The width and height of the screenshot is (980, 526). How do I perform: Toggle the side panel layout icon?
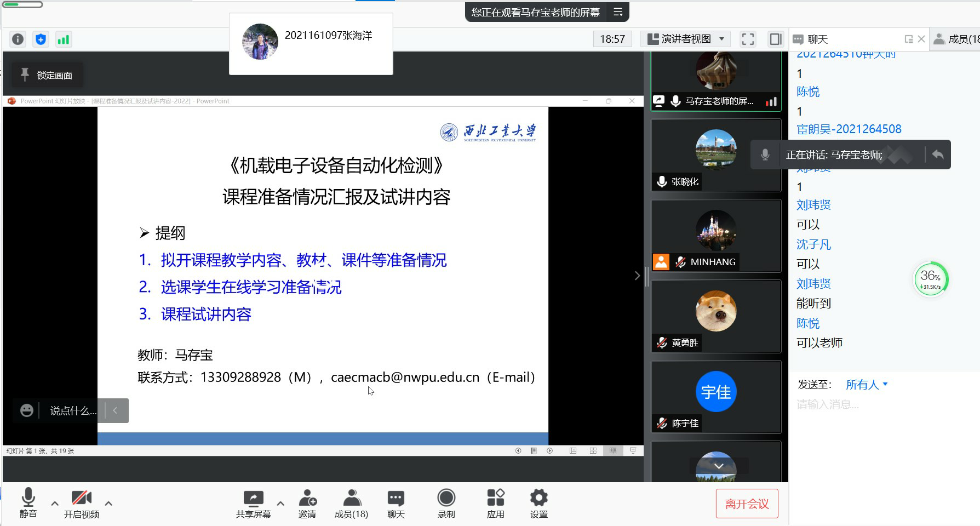[x=775, y=39]
